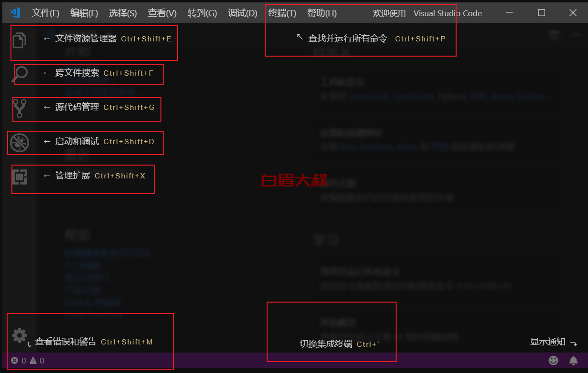Click the 查看错误和警告 overlay label

[66, 342]
